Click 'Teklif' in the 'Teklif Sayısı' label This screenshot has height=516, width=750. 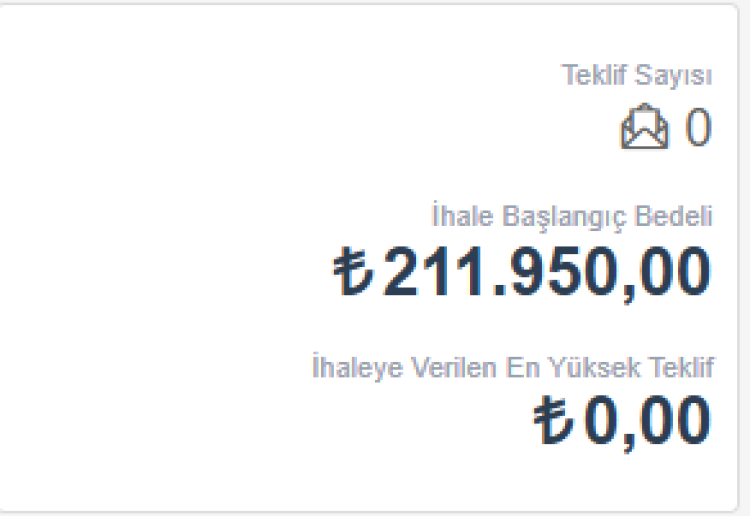(x=590, y=75)
